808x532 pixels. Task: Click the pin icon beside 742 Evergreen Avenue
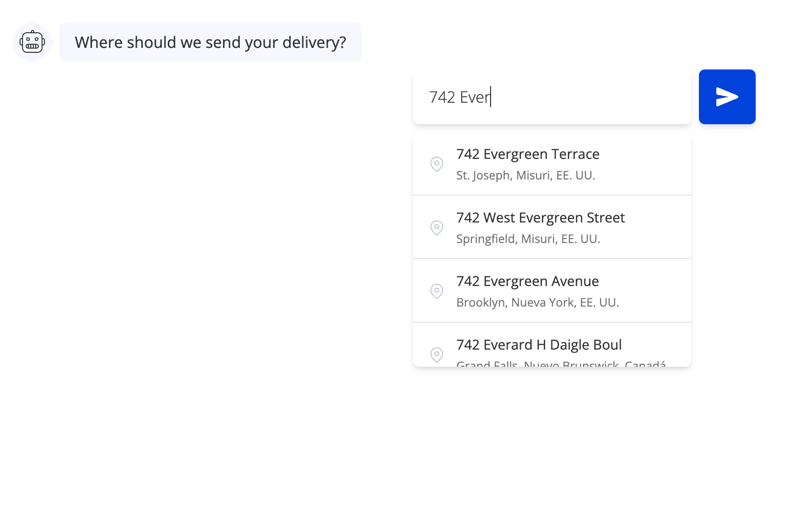click(x=437, y=291)
